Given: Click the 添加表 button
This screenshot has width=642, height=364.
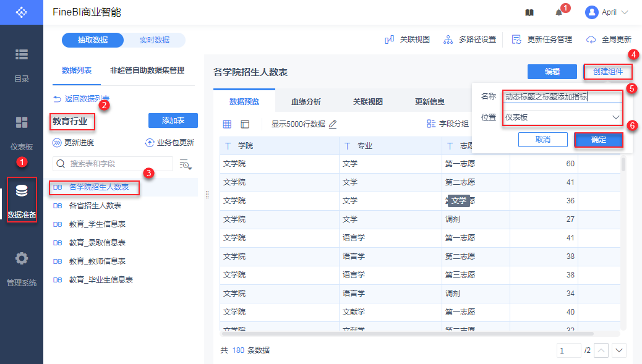Looking at the screenshot, I should pyautogui.click(x=173, y=121).
